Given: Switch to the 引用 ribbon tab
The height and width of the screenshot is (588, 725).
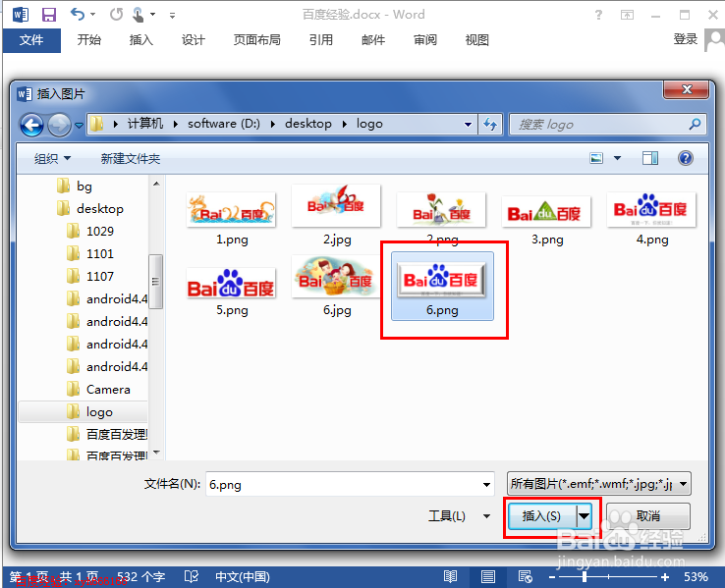Looking at the screenshot, I should point(321,40).
